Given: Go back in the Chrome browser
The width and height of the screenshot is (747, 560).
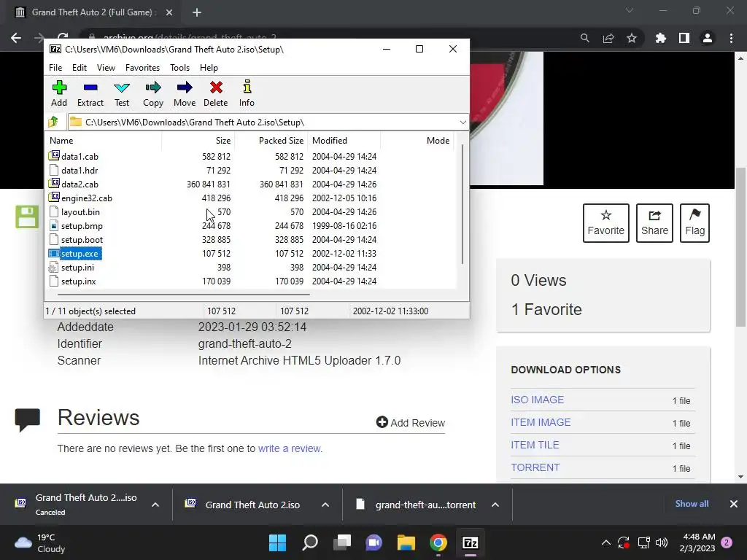Looking at the screenshot, I should point(16,38).
